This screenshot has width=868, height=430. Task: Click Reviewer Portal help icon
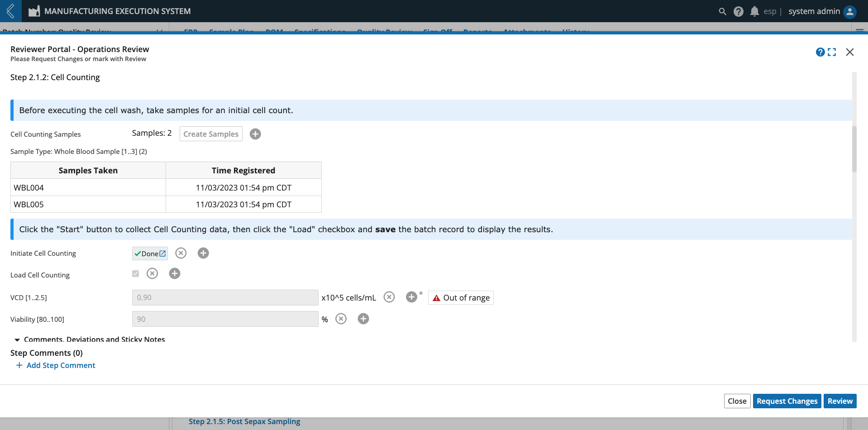click(820, 52)
